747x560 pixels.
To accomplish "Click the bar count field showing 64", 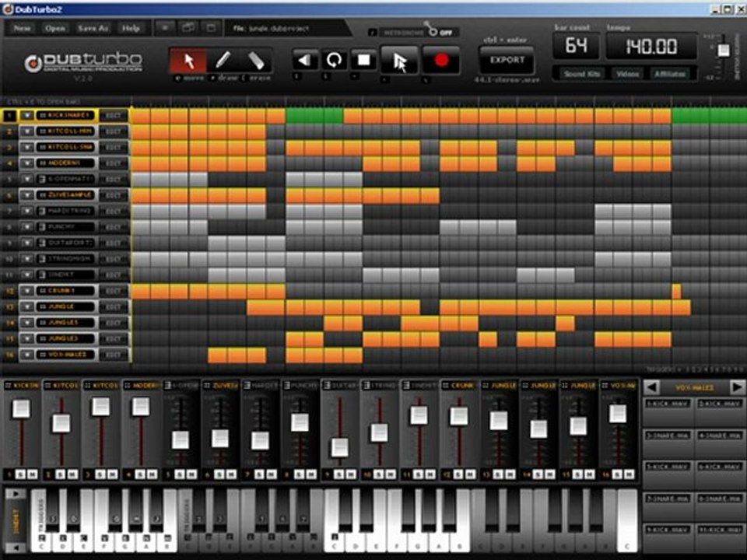I will coord(576,46).
